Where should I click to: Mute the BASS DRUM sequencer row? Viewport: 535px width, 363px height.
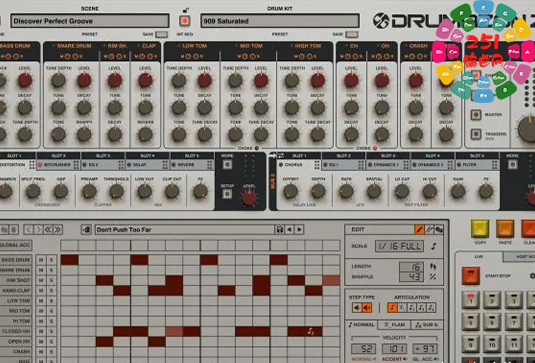41,260
